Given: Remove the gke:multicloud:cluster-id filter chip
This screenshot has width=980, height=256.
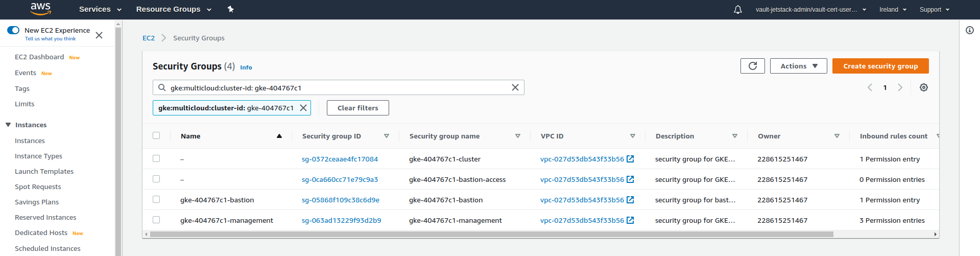Looking at the screenshot, I should click(x=303, y=108).
